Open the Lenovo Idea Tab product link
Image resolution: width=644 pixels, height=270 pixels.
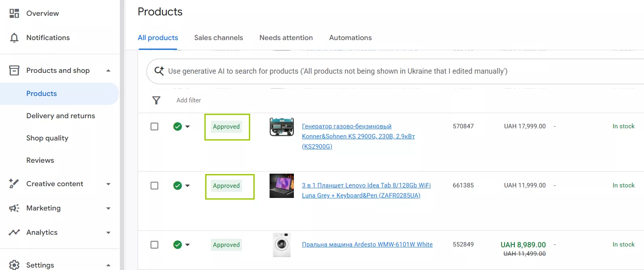point(366,185)
